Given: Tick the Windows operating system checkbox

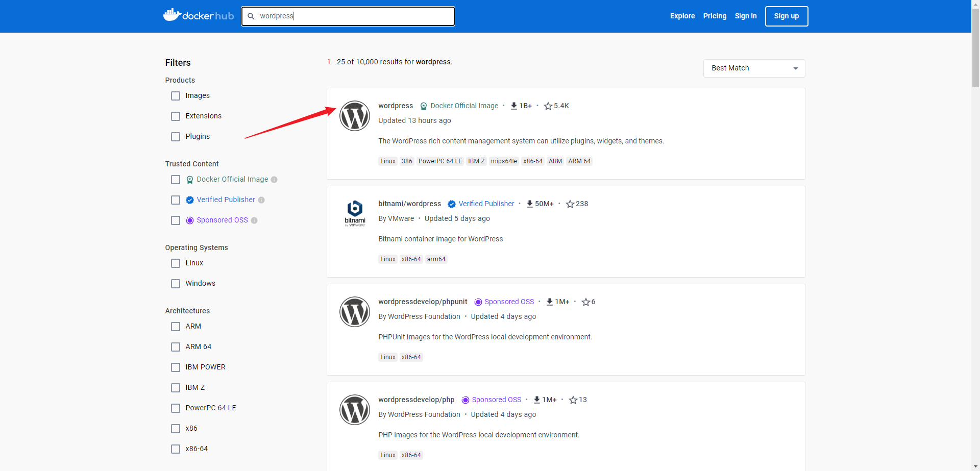Looking at the screenshot, I should (x=176, y=284).
